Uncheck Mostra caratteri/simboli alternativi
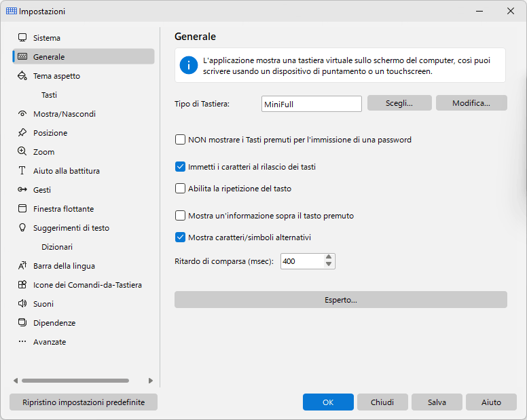This screenshot has width=527, height=420. coord(180,237)
